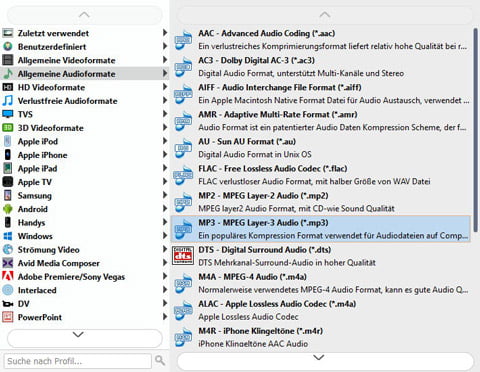
Task: Expand Verlustfreie Audioformate submenu arrow
Action: click(x=165, y=100)
